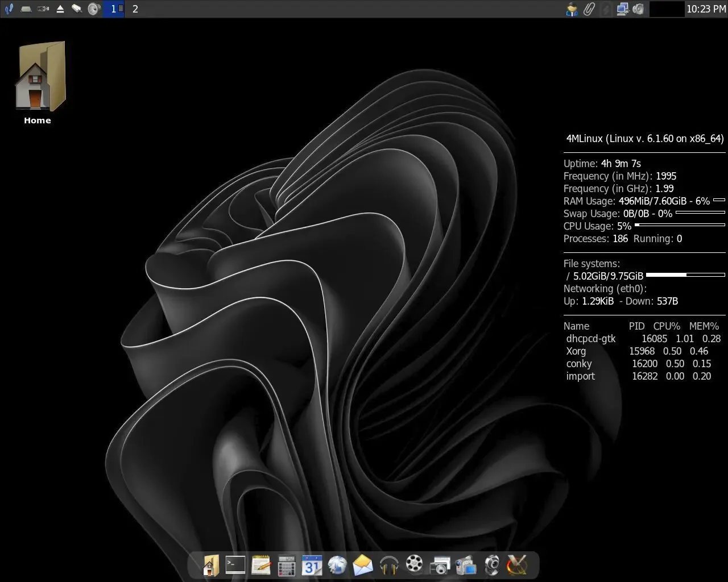Click the paperclip tray icon
Viewport: 728px width, 582px height.
click(x=589, y=9)
